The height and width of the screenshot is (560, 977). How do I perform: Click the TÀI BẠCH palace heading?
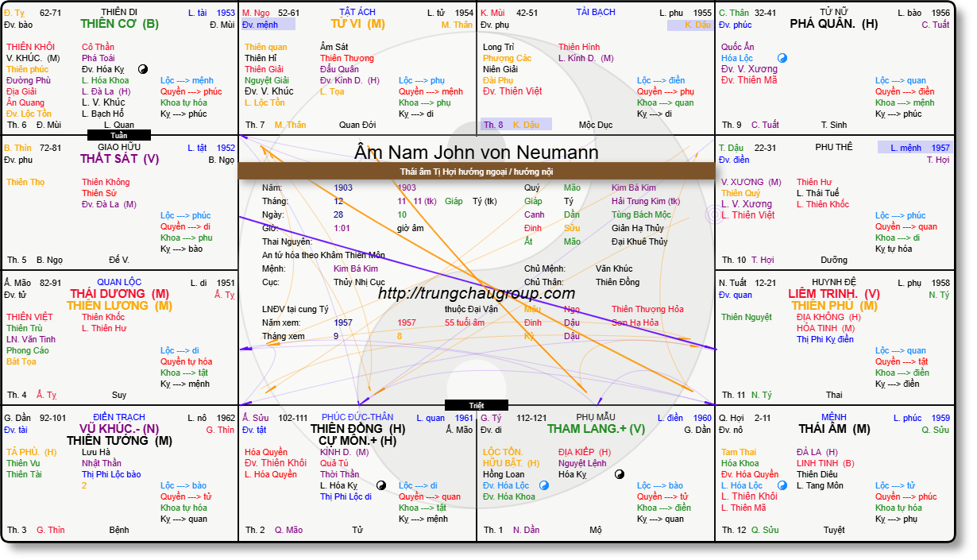pos(596,13)
